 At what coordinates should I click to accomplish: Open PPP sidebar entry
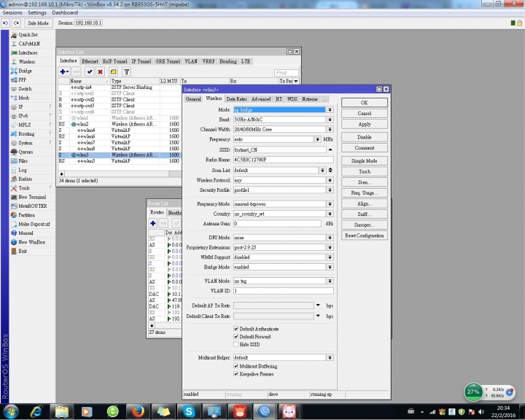pyautogui.click(x=22, y=80)
